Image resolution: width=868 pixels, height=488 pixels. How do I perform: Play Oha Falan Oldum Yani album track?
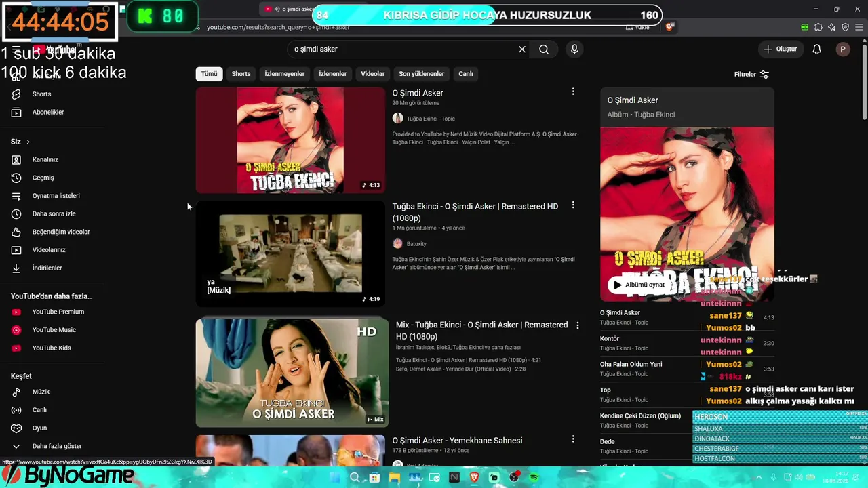pos(687,369)
